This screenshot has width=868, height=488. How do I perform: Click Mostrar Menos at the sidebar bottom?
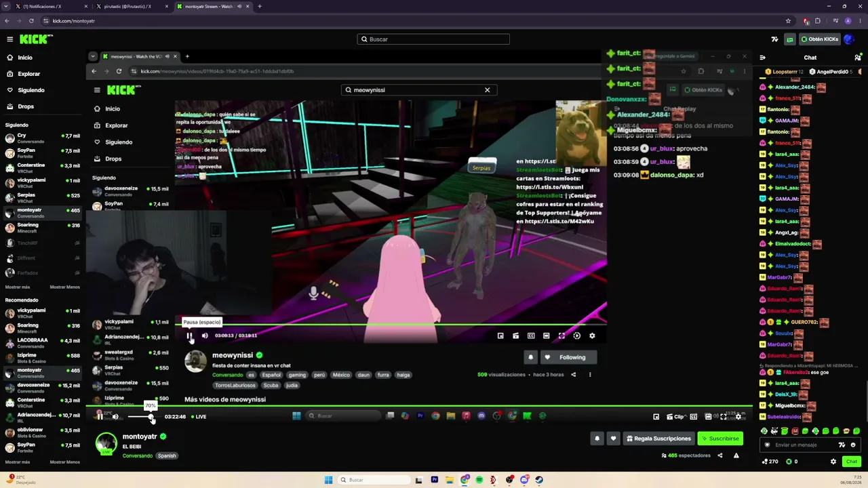click(x=65, y=462)
